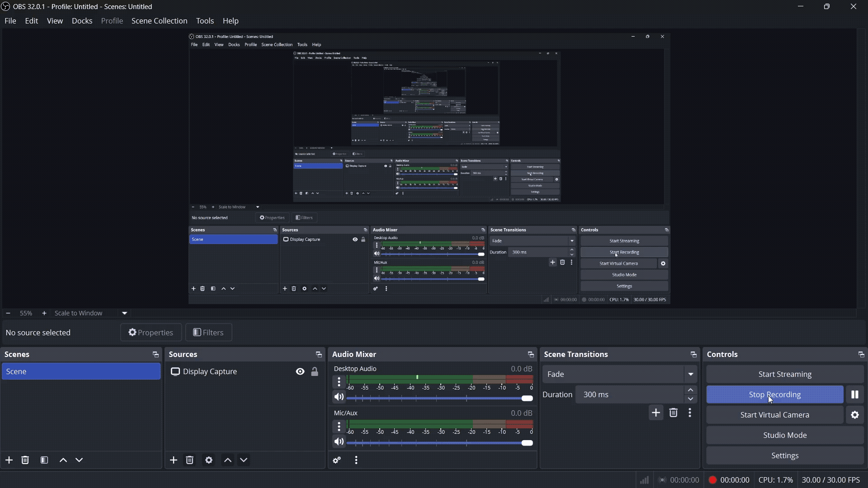Add a new scene with plus icon
868x488 pixels.
click(x=9, y=460)
